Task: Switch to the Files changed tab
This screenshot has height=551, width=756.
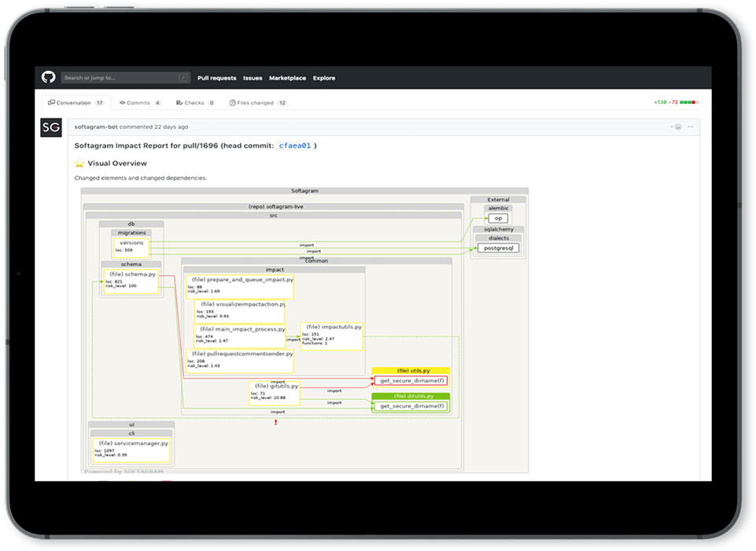Action: coord(253,102)
